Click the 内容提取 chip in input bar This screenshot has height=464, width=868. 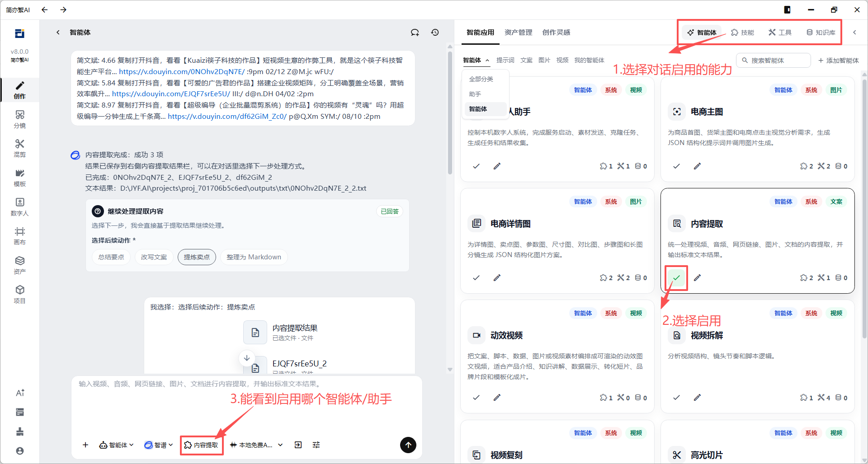(x=201, y=445)
